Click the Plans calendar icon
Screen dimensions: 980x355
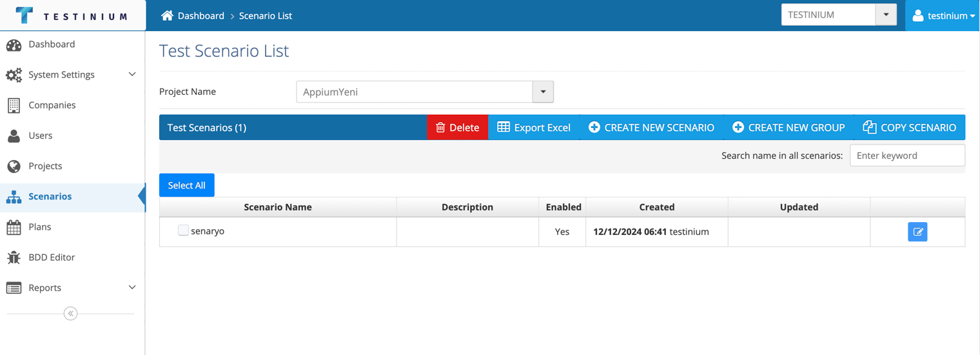pyautogui.click(x=14, y=227)
